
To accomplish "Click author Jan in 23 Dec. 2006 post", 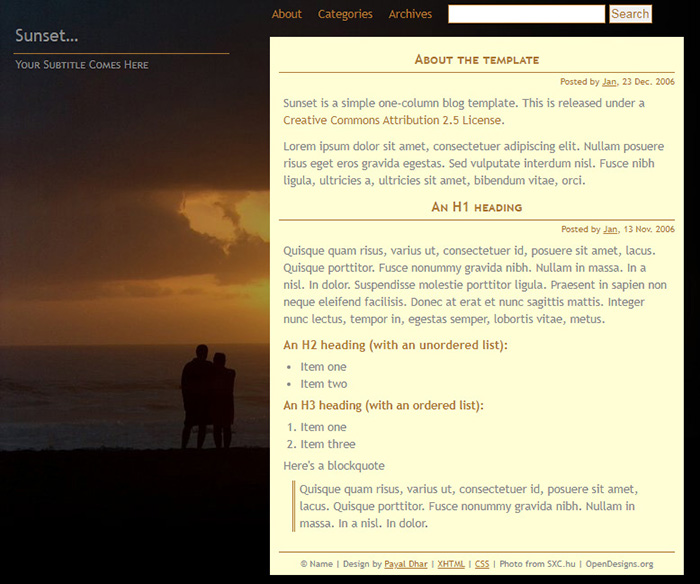I will coord(609,82).
